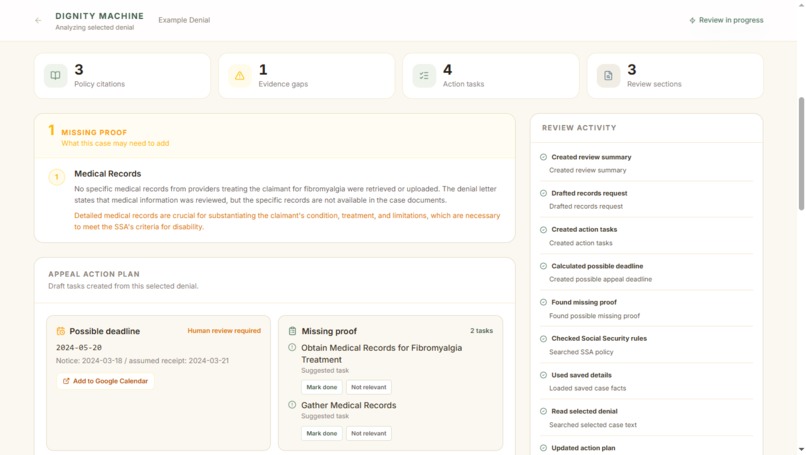This screenshot has width=806, height=455.
Task: Click the scrollbar up arrow
Action: point(801,4)
